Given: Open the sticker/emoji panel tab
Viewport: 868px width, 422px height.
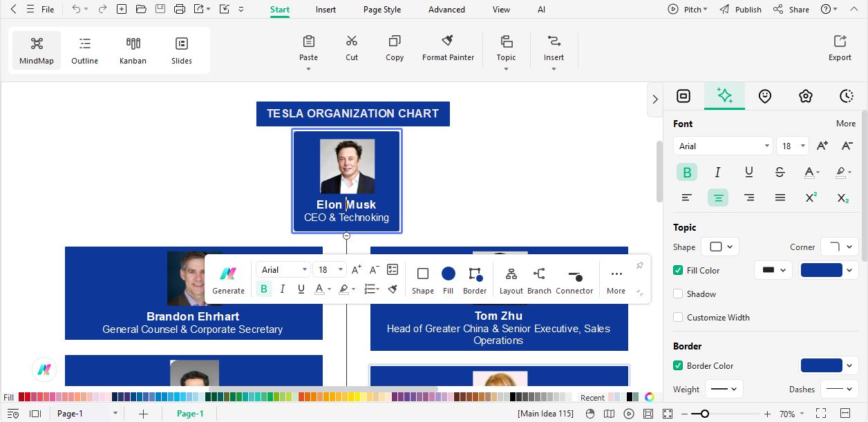Looking at the screenshot, I should [x=765, y=96].
